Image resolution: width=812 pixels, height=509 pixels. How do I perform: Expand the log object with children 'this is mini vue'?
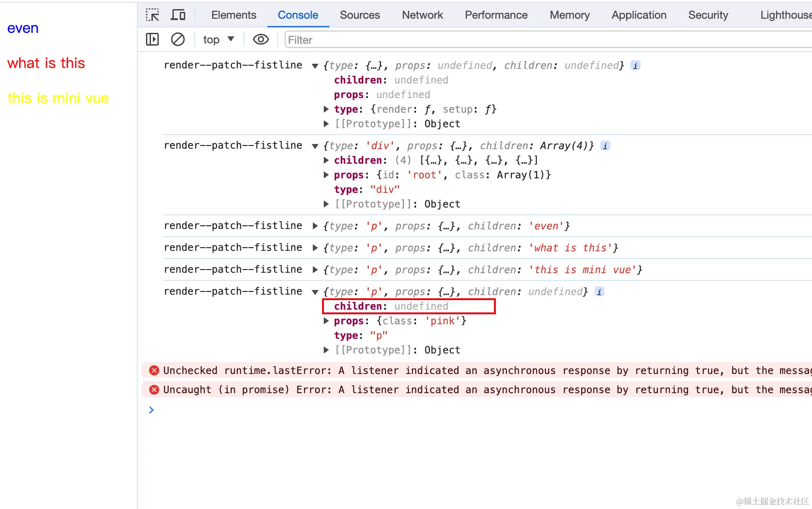click(315, 270)
